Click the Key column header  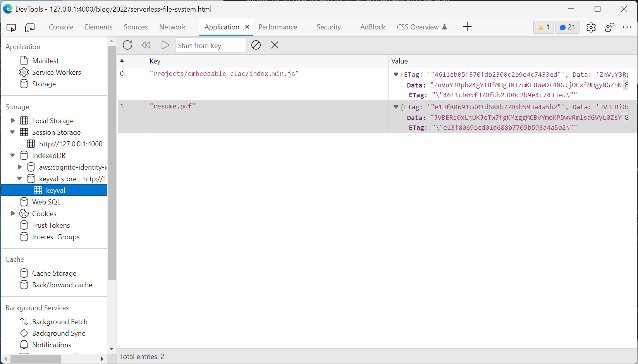click(268, 61)
